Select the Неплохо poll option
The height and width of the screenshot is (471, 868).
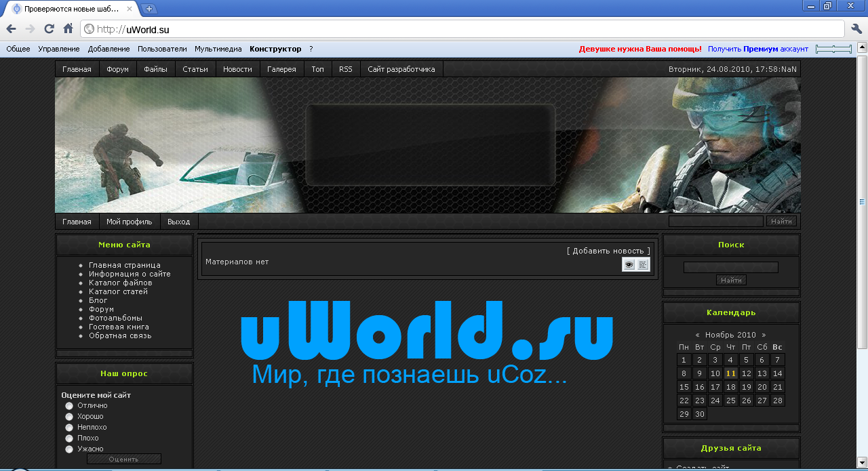click(x=69, y=428)
